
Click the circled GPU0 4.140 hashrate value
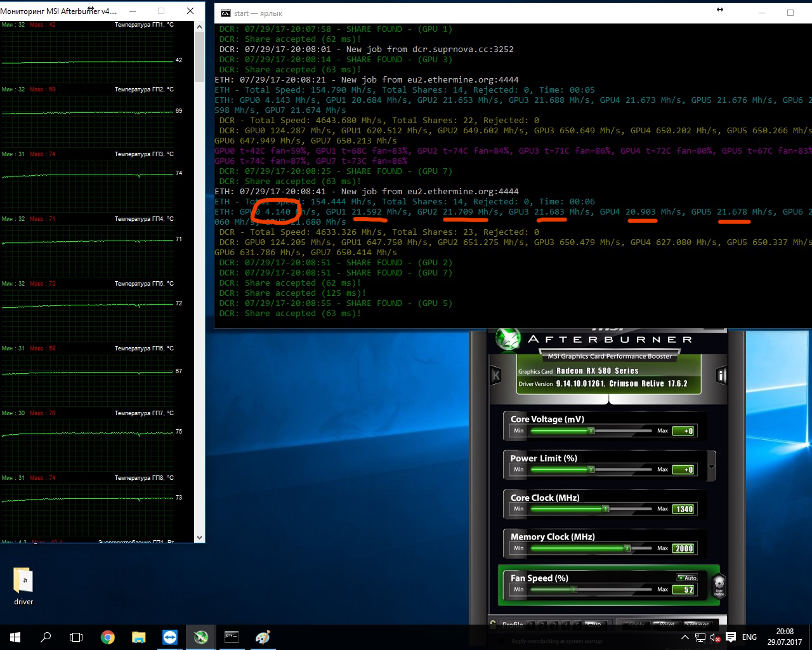coord(277,212)
